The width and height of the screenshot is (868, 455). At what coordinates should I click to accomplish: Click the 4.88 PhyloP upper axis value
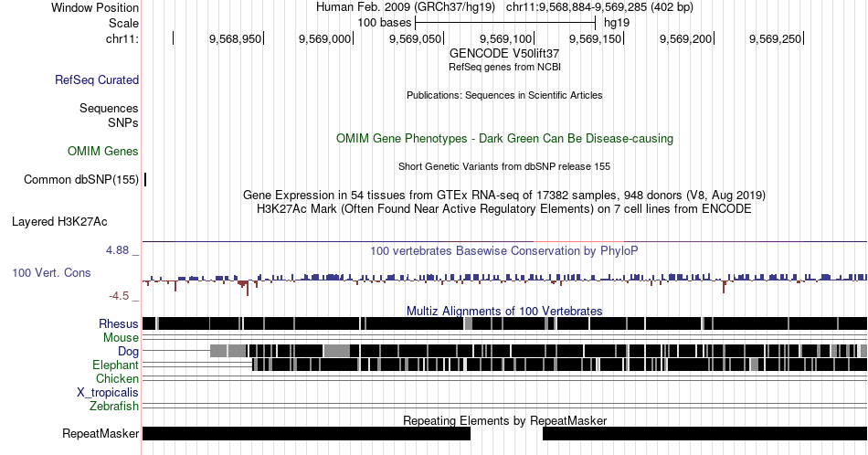[117, 250]
